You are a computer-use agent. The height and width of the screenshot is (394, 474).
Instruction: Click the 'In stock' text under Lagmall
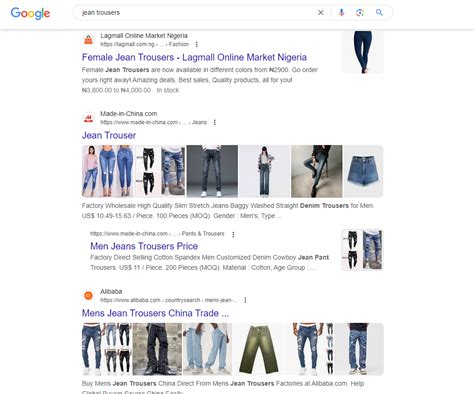coord(168,90)
